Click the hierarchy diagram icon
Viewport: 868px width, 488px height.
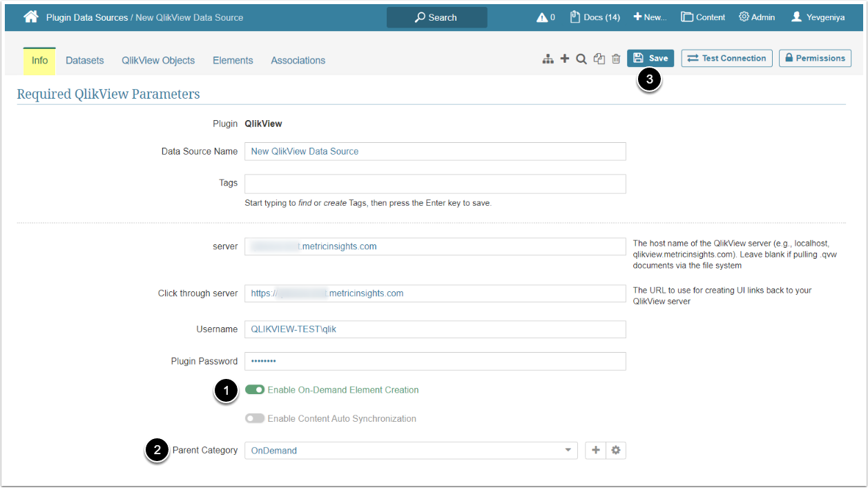tap(548, 59)
